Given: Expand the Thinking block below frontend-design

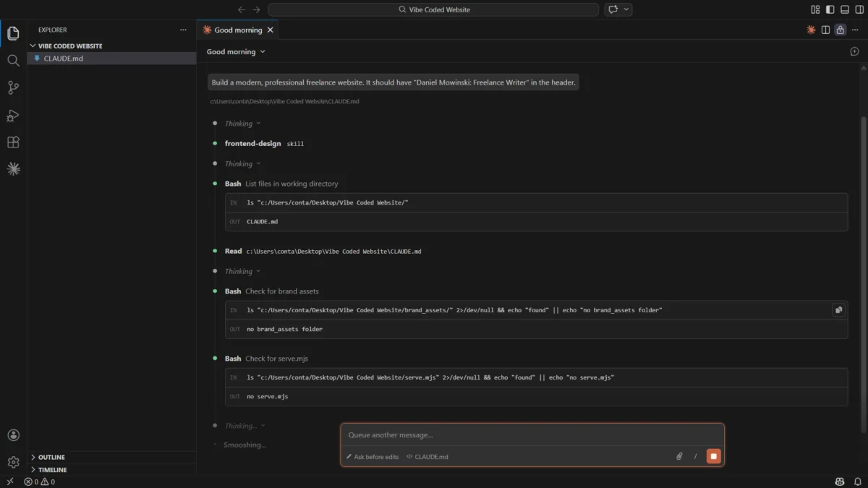Looking at the screenshot, I should (x=242, y=163).
